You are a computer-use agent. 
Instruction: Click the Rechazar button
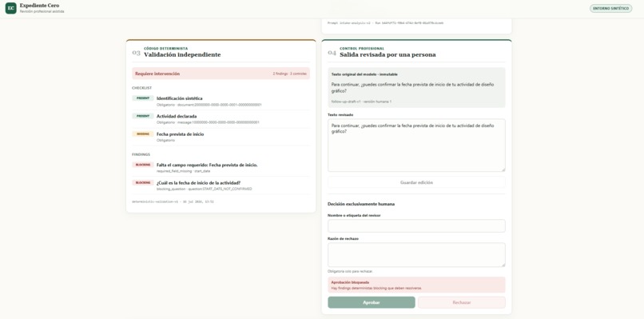coord(462,302)
